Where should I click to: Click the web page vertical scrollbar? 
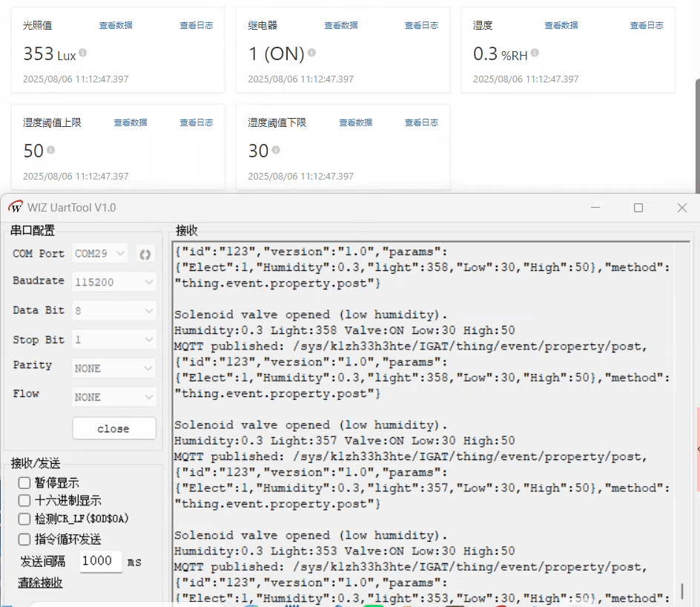pyautogui.click(x=697, y=137)
